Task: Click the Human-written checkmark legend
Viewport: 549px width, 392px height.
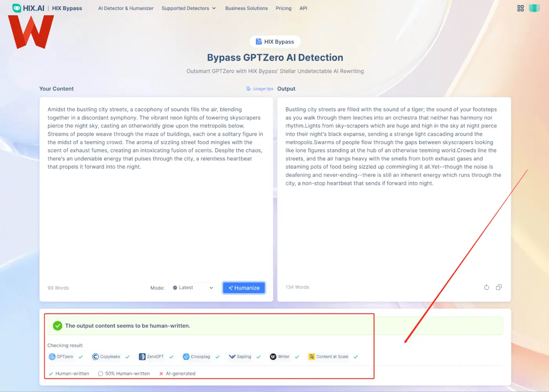Action: (x=51, y=374)
